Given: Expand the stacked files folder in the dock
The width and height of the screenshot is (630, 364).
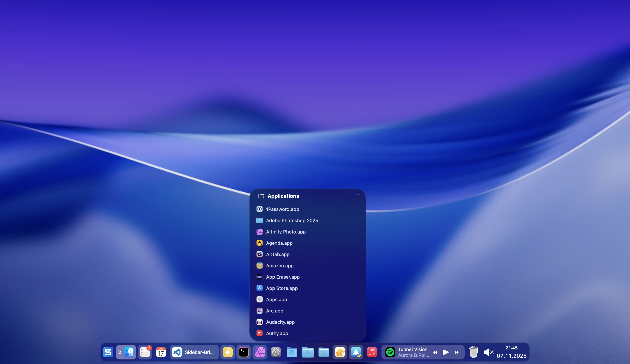Looking at the screenshot, I should point(292,352).
